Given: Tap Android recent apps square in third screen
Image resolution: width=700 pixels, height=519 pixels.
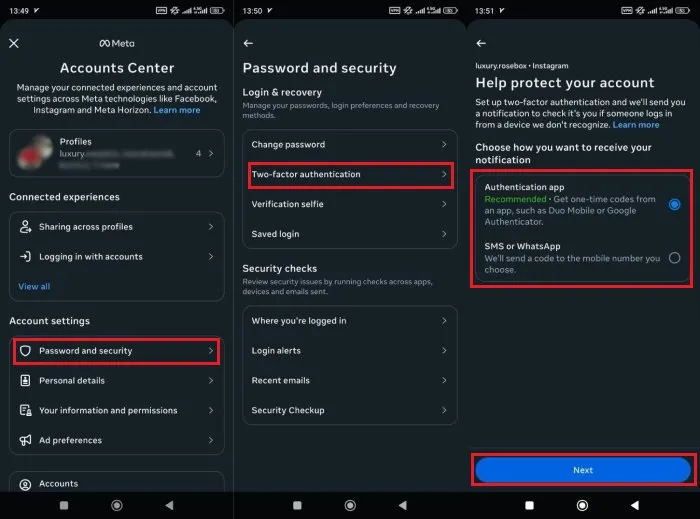Looking at the screenshot, I should (529, 505).
